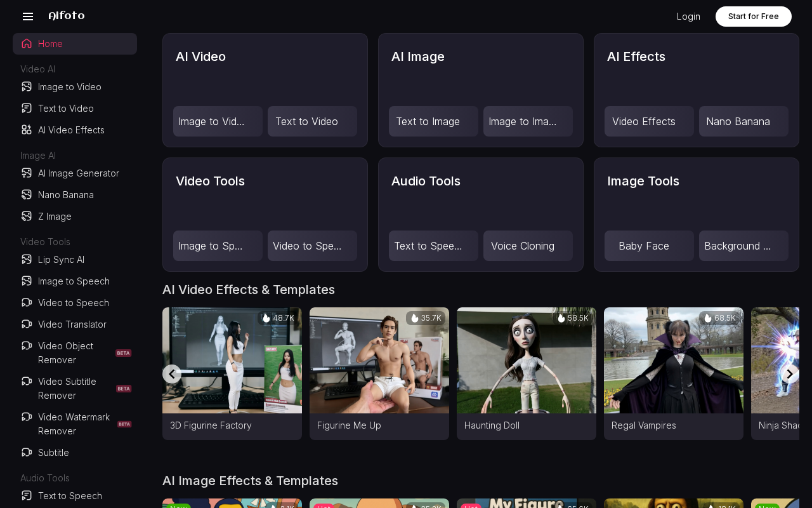The height and width of the screenshot is (508, 812).
Task: Click the Text to Video sidebar icon
Action: pos(27,109)
